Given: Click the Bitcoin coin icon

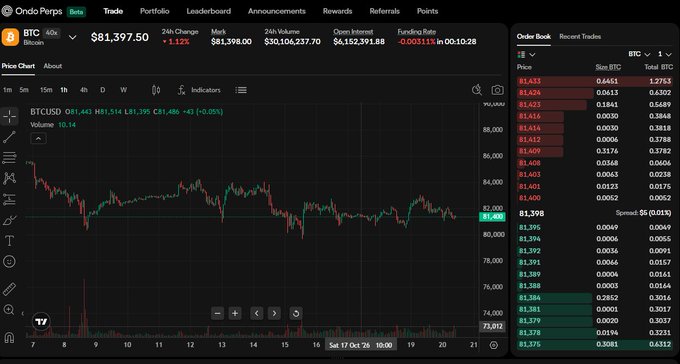Looking at the screenshot, I should coord(10,37).
